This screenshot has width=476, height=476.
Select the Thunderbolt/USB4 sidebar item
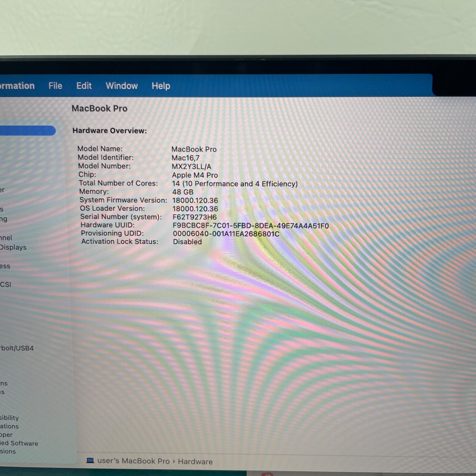pyautogui.click(x=17, y=348)
